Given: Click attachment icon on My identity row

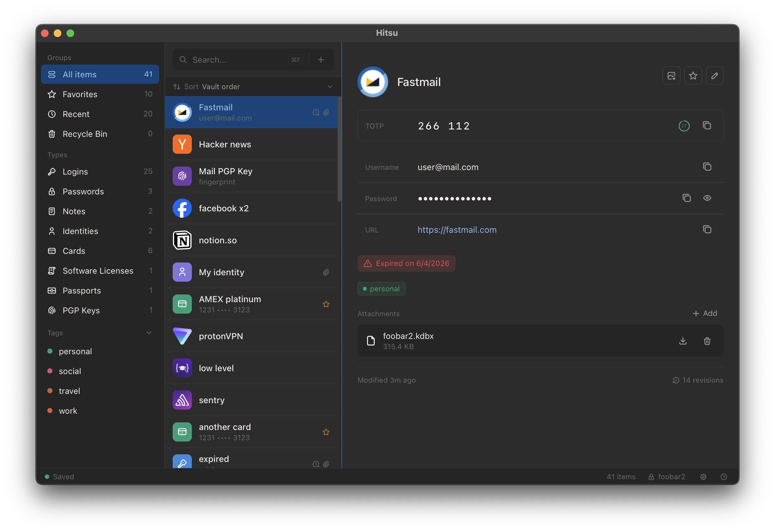Looking at the screenshot, I should [326, 272].
